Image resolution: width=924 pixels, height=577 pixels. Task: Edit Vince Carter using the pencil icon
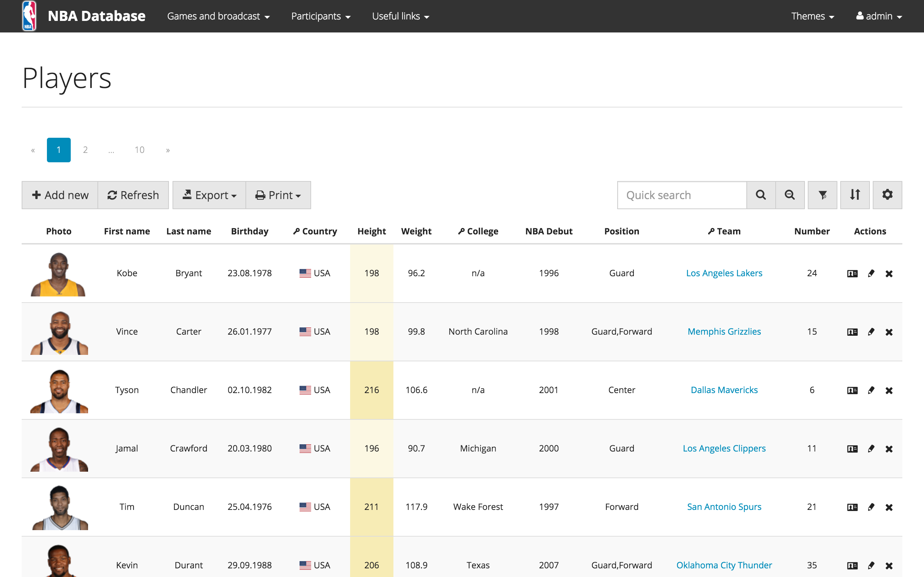pyautogui.click(x=871, y=332)
